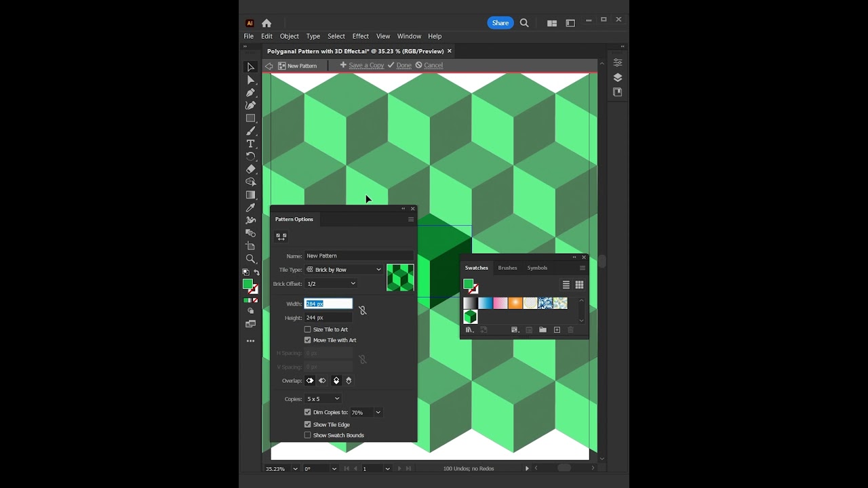Select the Gradient tool

[x=250, y=195]
